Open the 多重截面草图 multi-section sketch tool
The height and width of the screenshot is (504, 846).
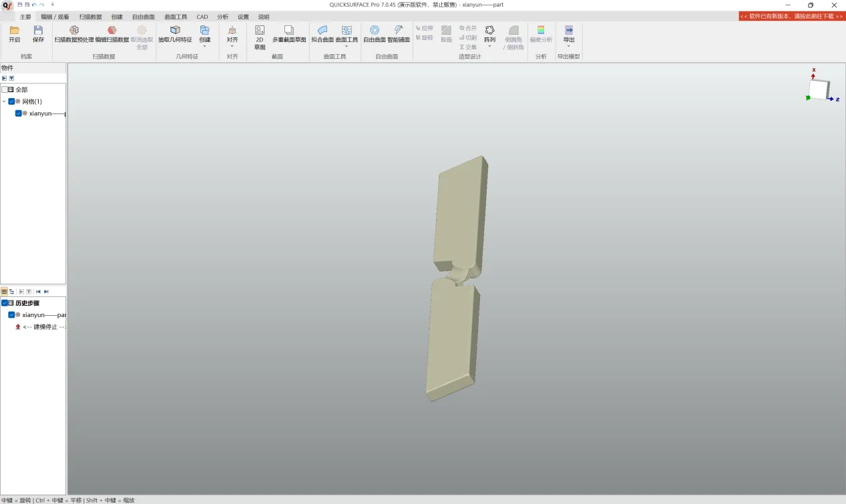289,31
